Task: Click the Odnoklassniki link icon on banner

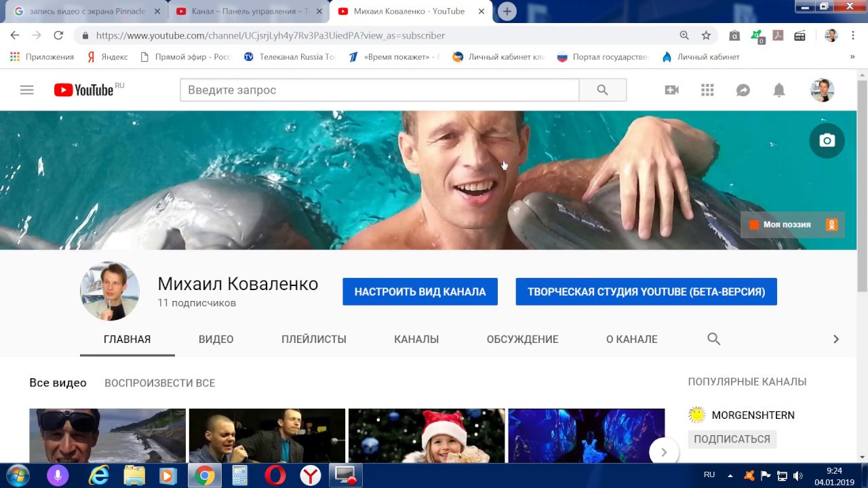Action: pyautogui.click(x=832, y=224)
